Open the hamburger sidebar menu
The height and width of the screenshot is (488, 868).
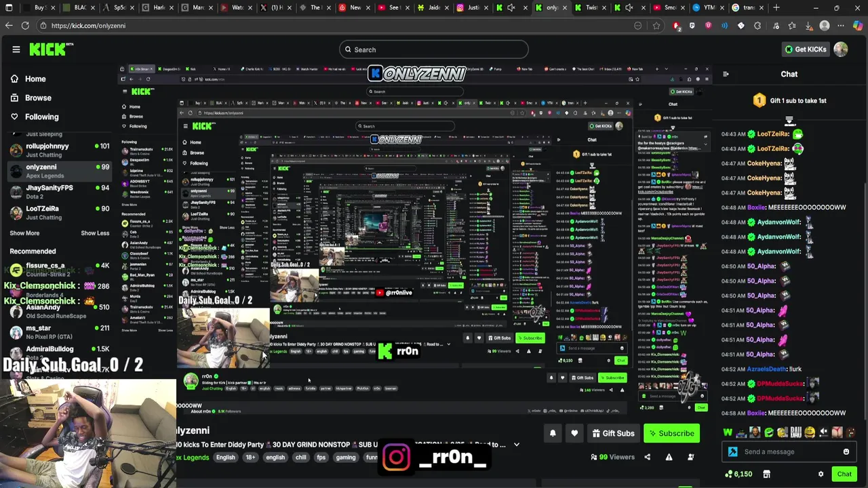(x=16, y=49)
